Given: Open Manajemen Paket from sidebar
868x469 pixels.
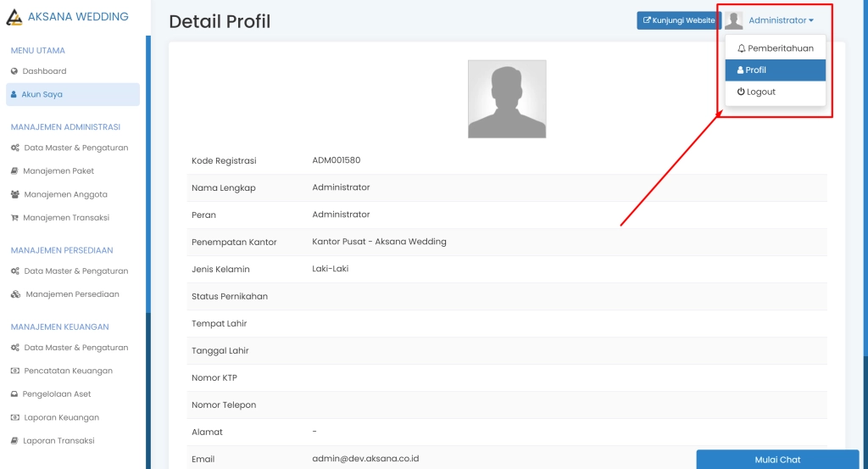Looking at the screenshot, I should pos(58,171).
